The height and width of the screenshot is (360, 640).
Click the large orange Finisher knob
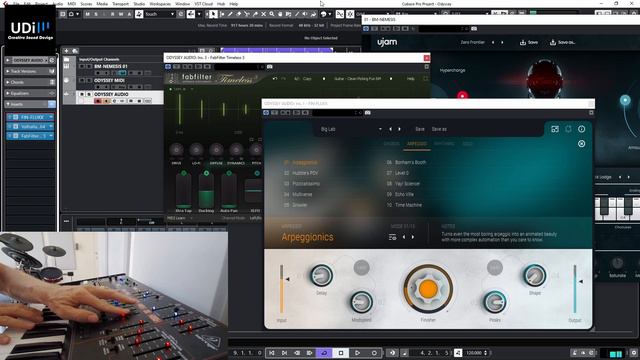(x=428, y=289)
